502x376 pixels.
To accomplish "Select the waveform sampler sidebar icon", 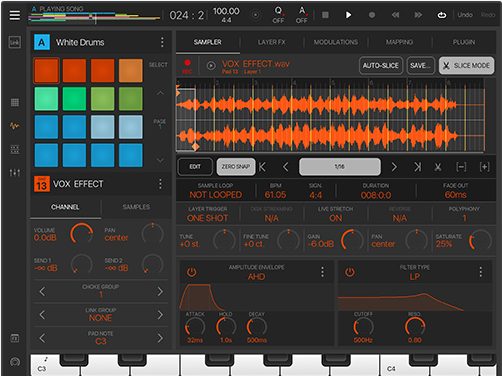I will pos(15,126).
